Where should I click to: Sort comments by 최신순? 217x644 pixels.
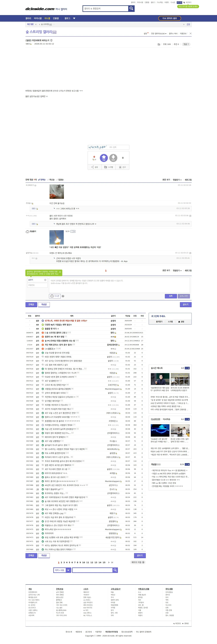(x=51, y=180)
